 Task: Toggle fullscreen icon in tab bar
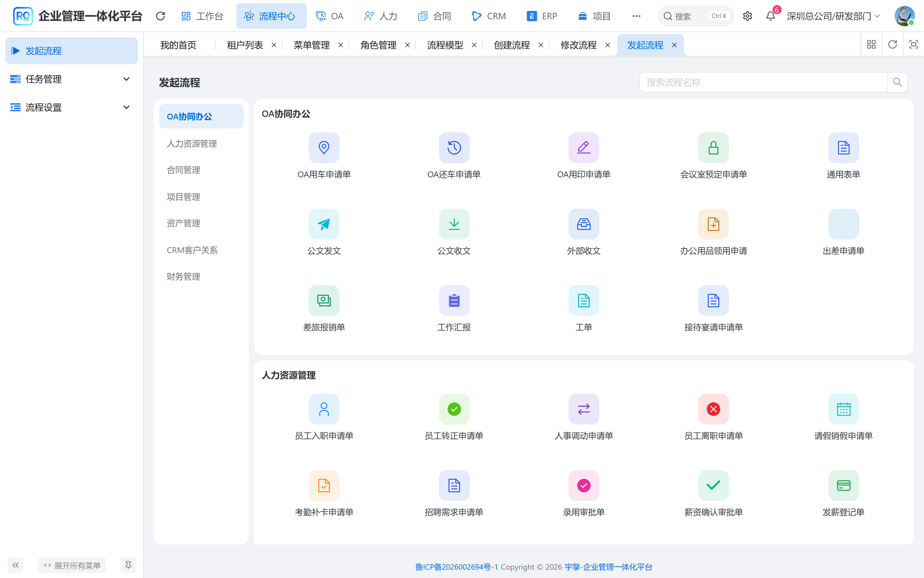click(913, 45)
